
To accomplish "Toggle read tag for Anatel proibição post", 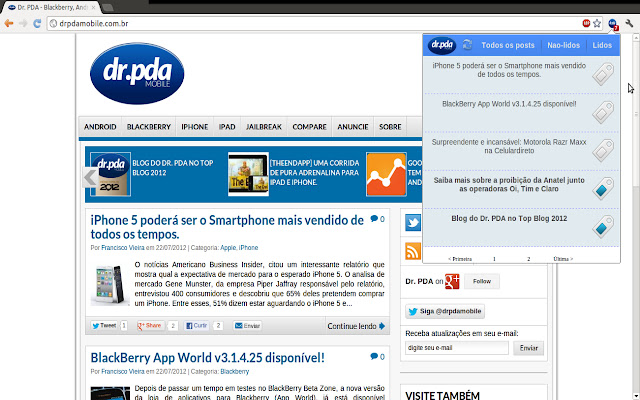I will [x=603, y=189].
